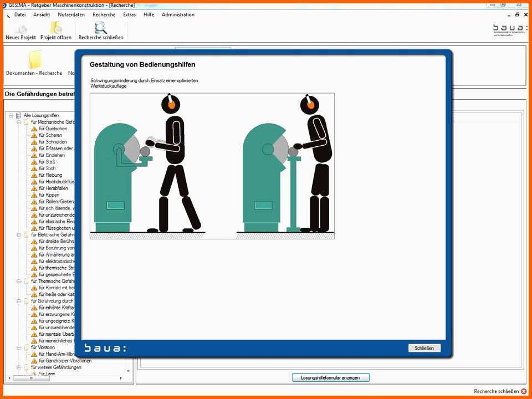Click the tree's scroll-down arrow
The width and height of the screenshot is (532, 399).
tap(128, 371)
